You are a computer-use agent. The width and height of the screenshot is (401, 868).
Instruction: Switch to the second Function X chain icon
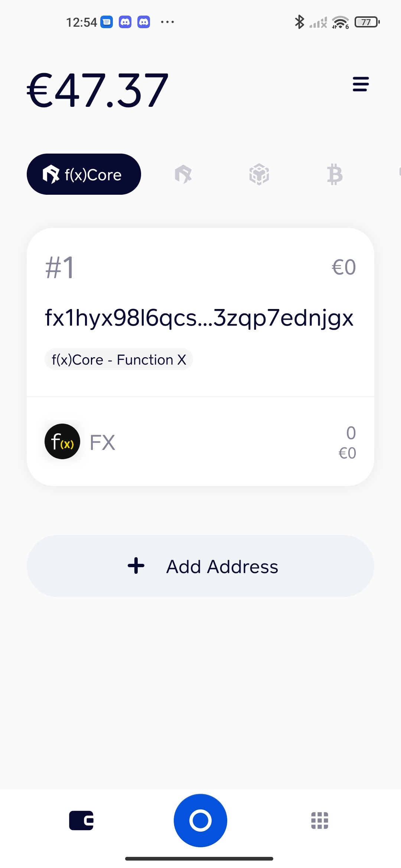pos(183,174)
